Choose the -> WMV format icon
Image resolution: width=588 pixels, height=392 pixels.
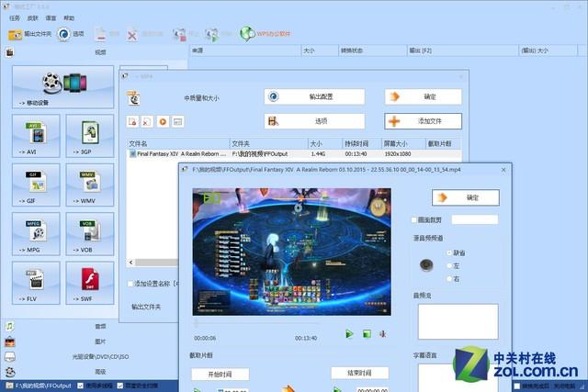[90, 185]
